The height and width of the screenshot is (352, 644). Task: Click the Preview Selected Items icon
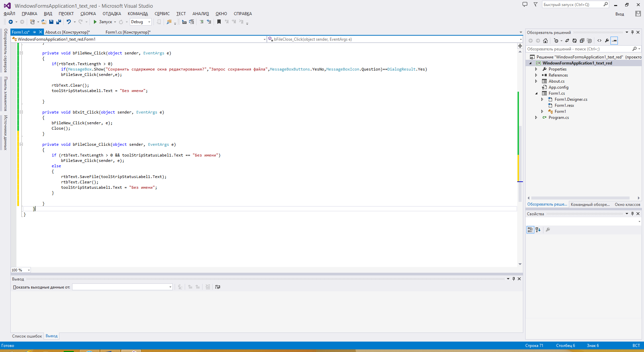coord(614,41)
